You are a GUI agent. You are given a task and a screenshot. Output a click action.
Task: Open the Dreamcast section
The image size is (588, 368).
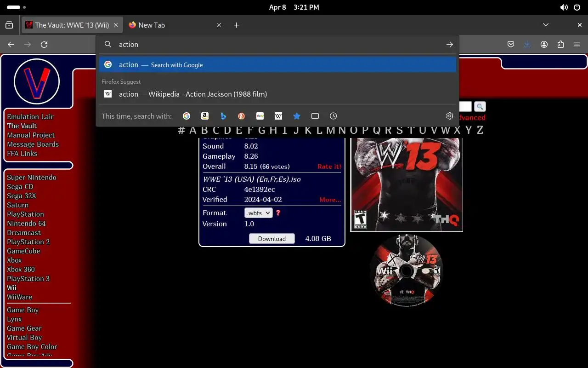click(24, 233)
